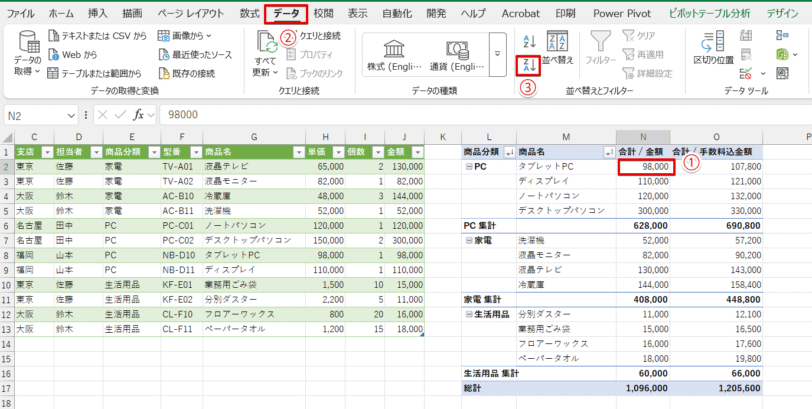Image resolution: width=812 pixels, height=409 pixels.
Task: Open the Name Box dropdown
Action: [x=71, y=115]
